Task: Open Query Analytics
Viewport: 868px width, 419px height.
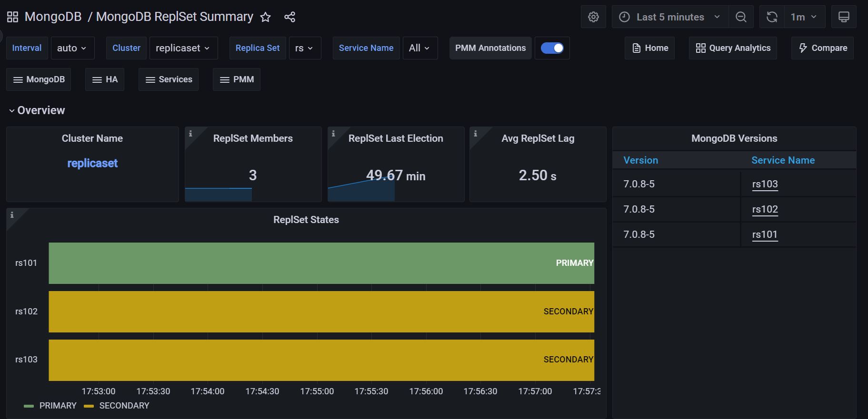Action: click(733, 48)
